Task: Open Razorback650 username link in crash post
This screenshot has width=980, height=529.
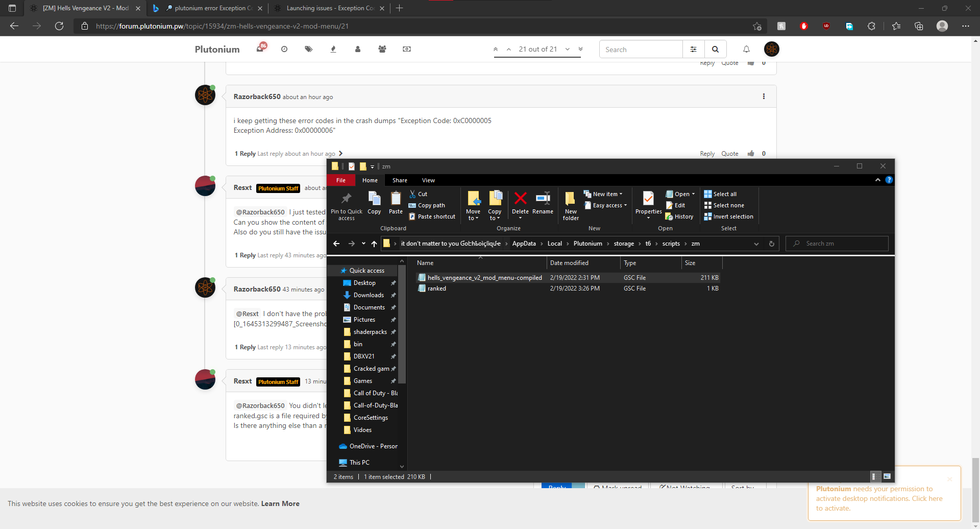Action: click(257, 97)
